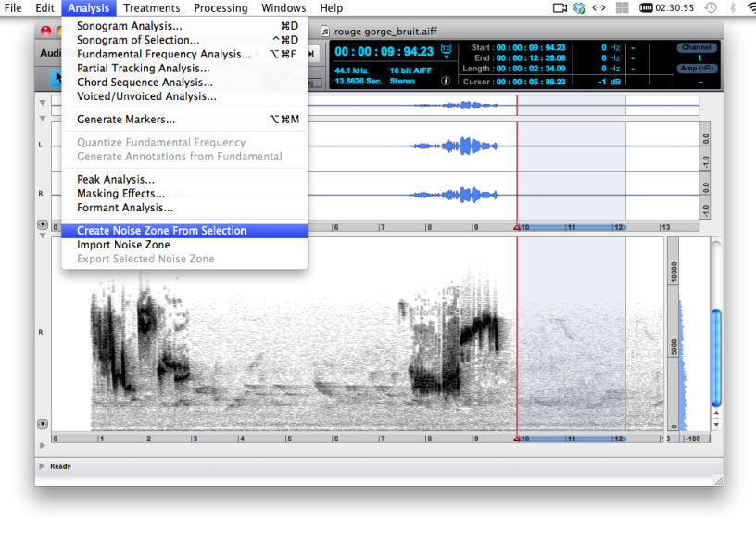The height and width of the screenshot is (534, 756).
Task: Open the File menu
Action: click(x=13, y=7)
